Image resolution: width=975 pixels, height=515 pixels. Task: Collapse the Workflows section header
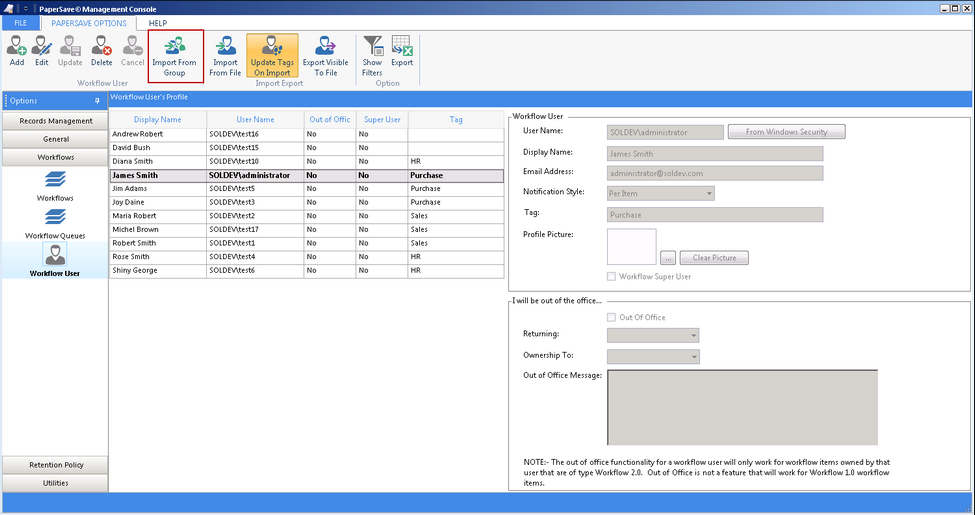coord(55,157)
